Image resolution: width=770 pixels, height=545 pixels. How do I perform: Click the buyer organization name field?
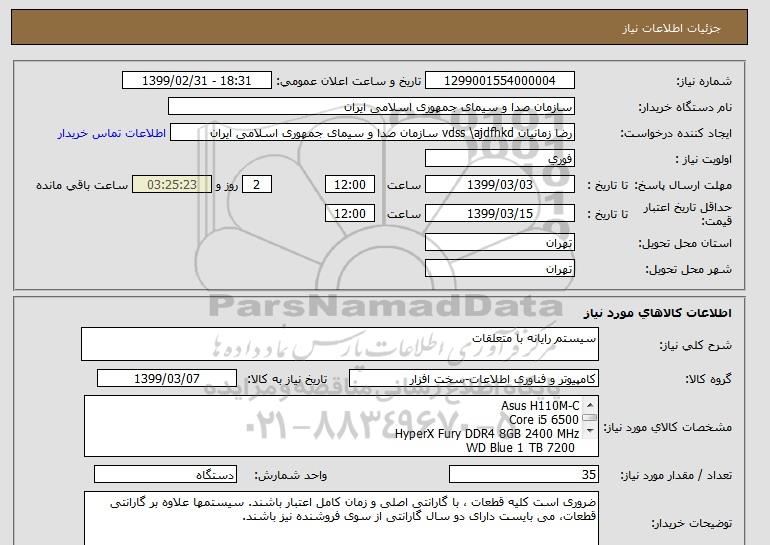[371, 107]
